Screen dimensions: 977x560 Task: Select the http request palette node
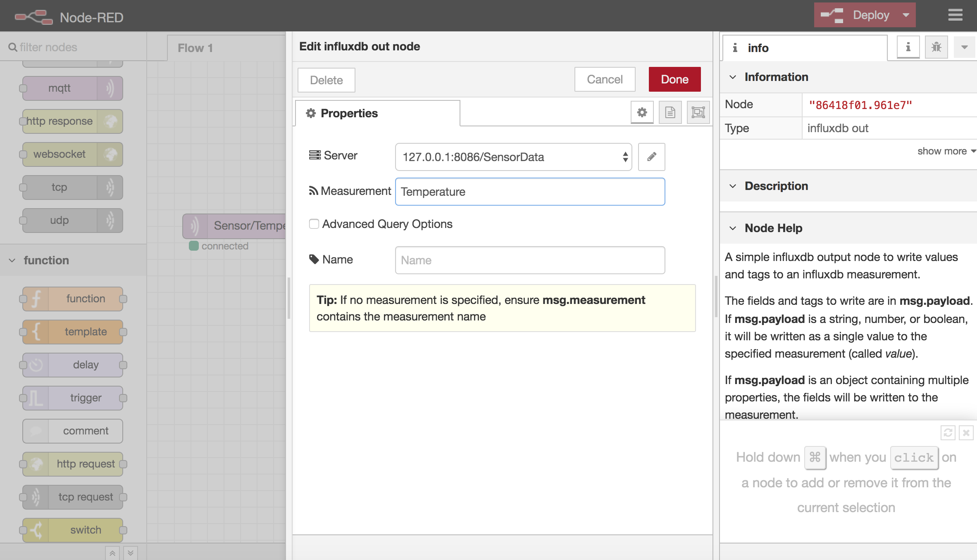tap(73, 464)
